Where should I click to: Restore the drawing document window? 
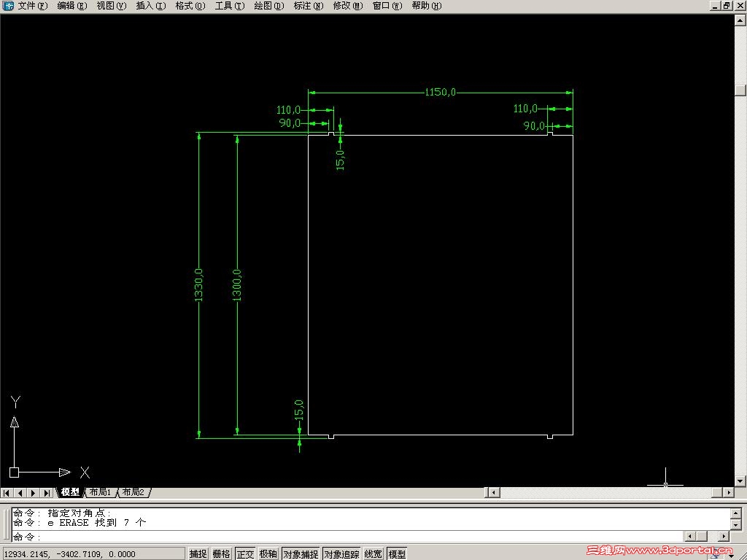pos(727,6)
